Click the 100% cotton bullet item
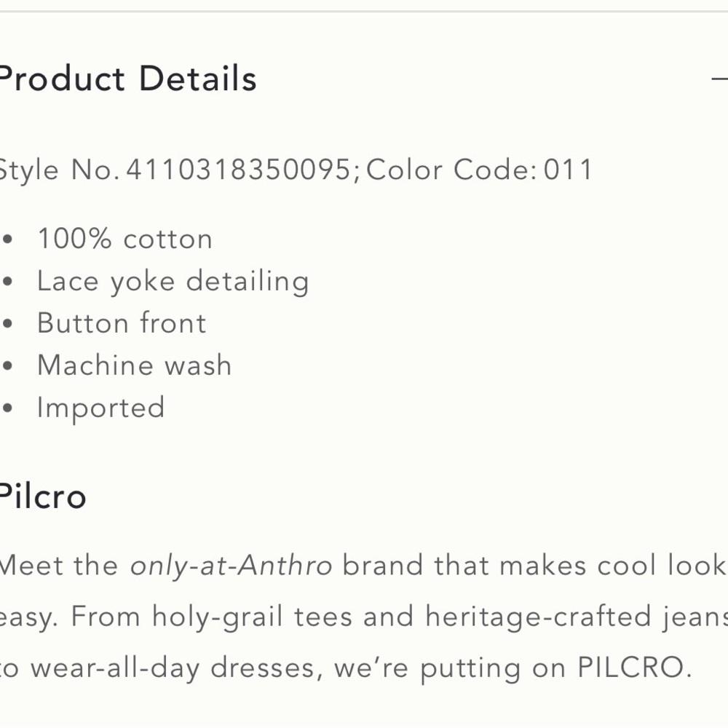Viewport: 728px width, 728px height. (125, 239)
